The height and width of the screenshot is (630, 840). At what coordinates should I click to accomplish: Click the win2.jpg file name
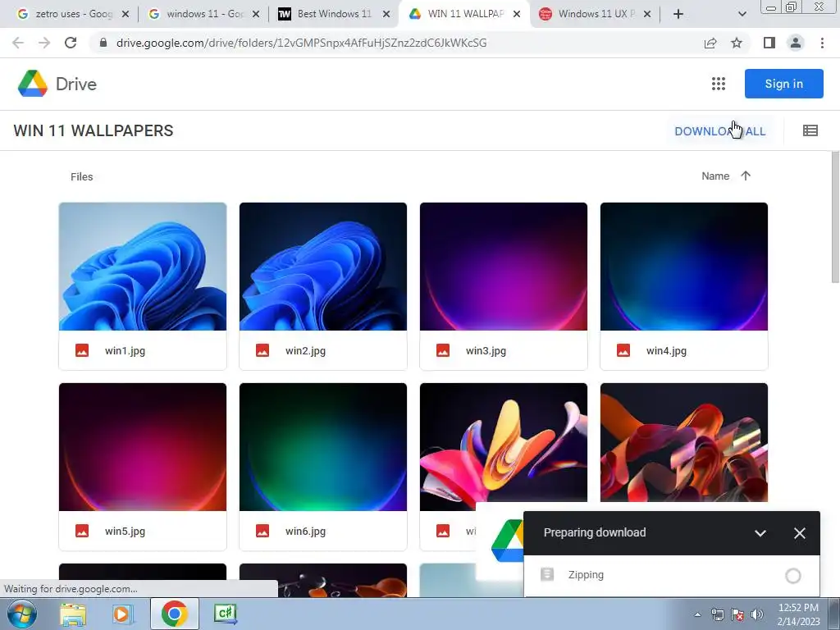tap(305, 351)
